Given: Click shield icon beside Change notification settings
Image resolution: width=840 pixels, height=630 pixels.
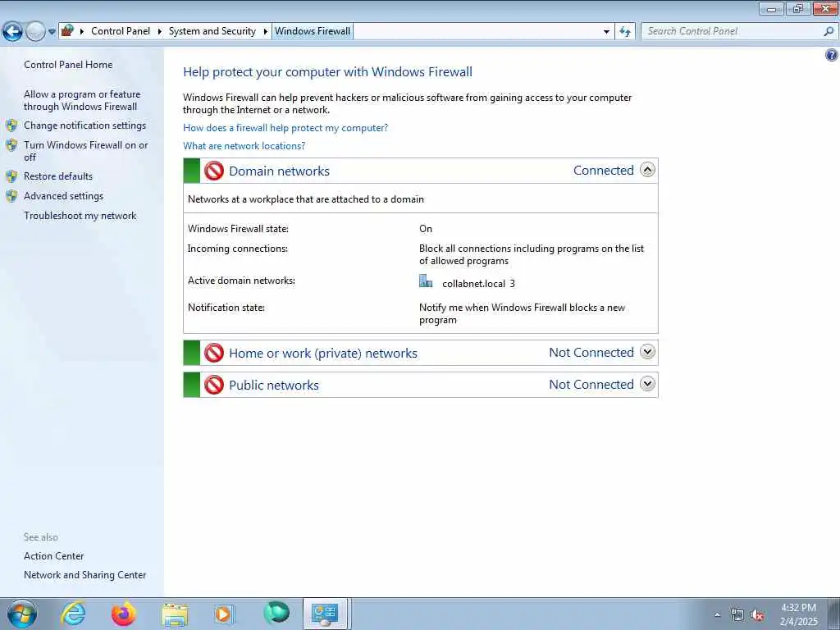Looking at the screenshot, I should click(11, 126).
